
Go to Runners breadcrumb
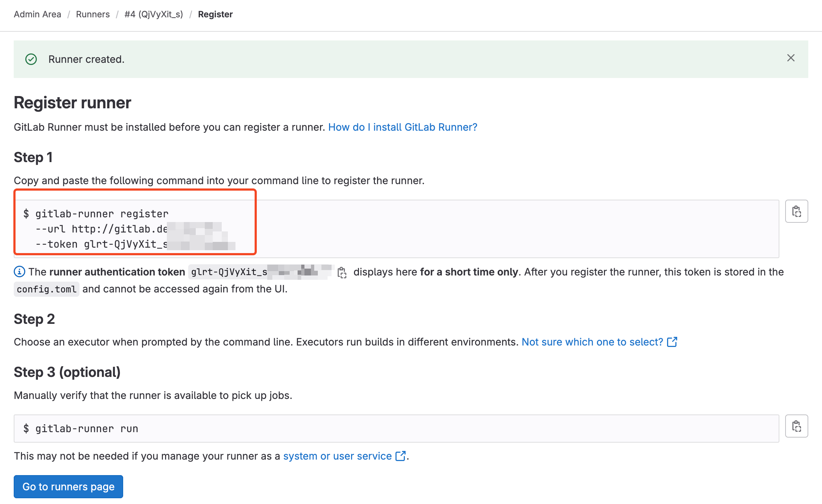point(93,14)
